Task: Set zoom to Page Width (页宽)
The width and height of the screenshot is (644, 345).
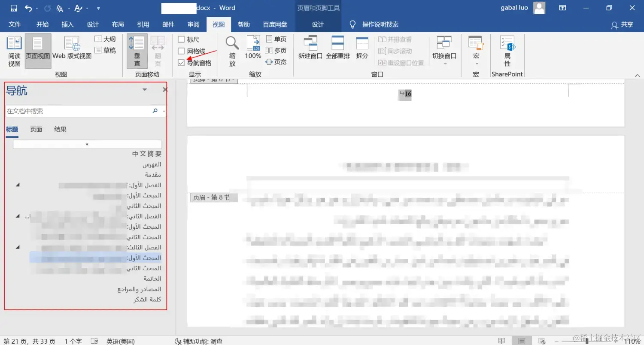Action: pos(276,62)
